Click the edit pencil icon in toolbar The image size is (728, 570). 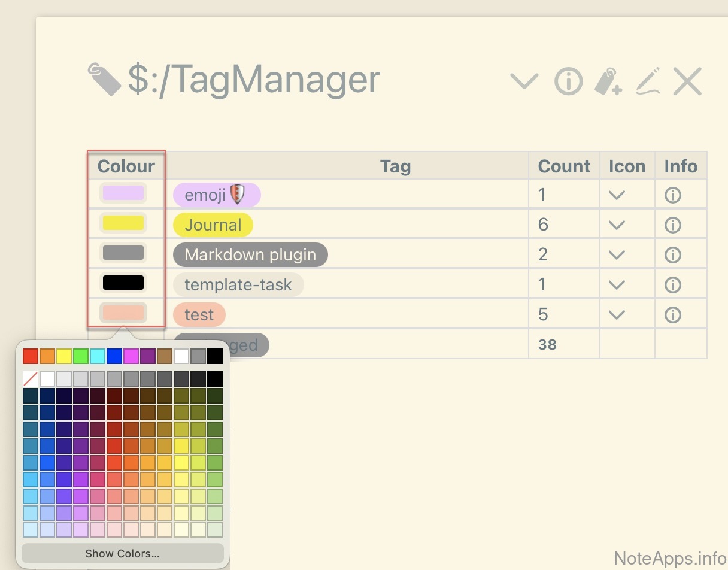coord(648,81)
